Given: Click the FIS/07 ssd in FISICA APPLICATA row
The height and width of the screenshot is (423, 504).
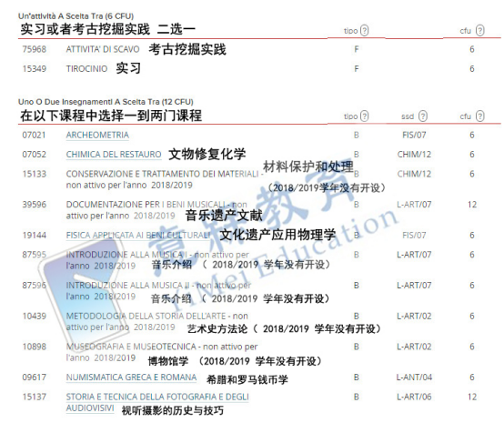Looking at the screenshot, I should click(x=414, y=236).
